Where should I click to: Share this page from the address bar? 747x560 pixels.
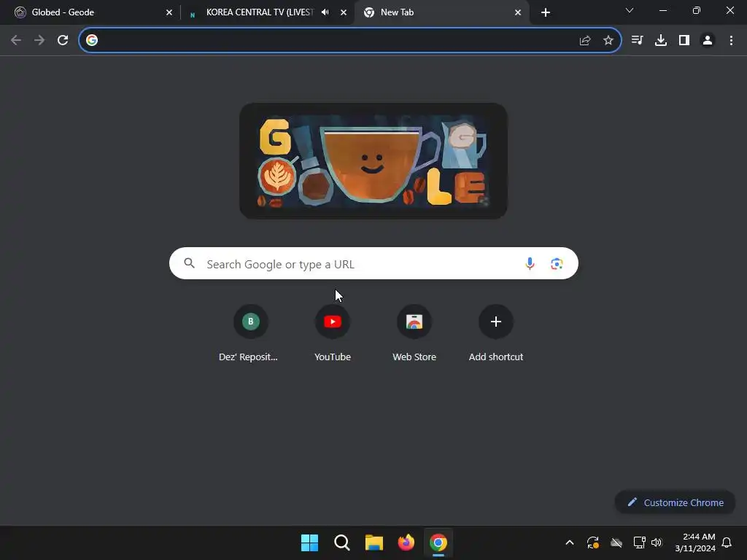(585, 41)
